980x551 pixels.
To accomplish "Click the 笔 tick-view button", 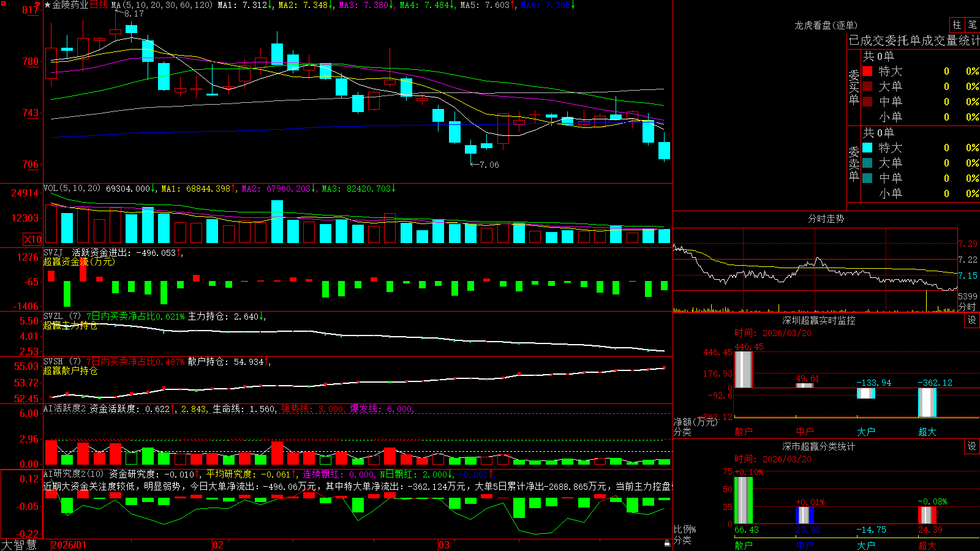I will pos(972,24).
